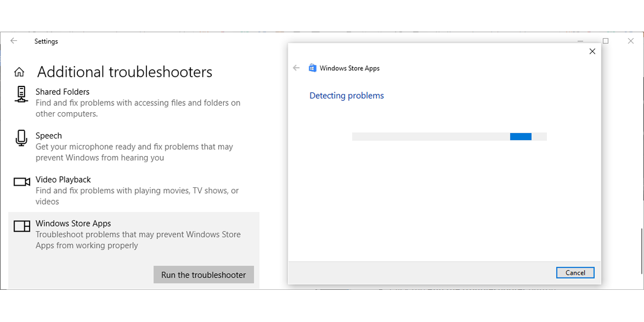Go to Settings home icon
644x322 pixels.
tap(19, 72)
